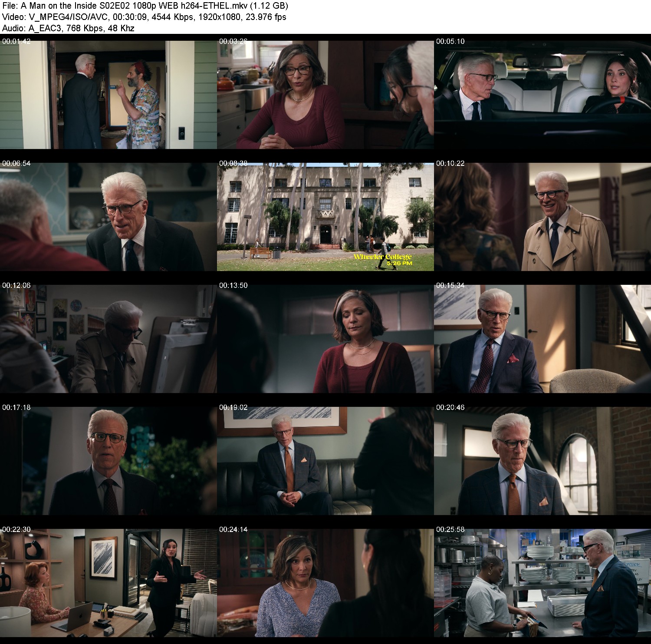Image resolution: width=651 pixels, height=644 pixels.
Task: Open the thumbnail at 00:03:26
Action: [325, 95]
